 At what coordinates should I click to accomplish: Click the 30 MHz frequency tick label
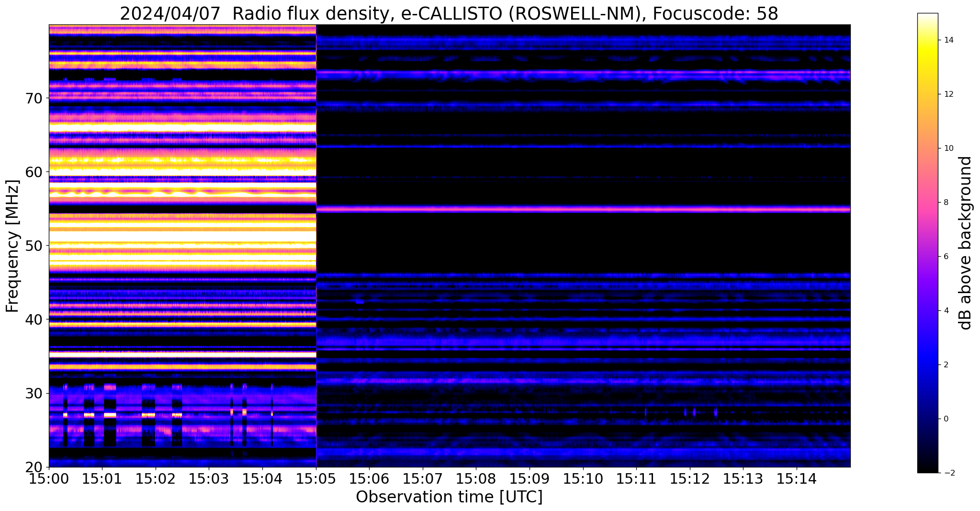click(x=34, y=393)
